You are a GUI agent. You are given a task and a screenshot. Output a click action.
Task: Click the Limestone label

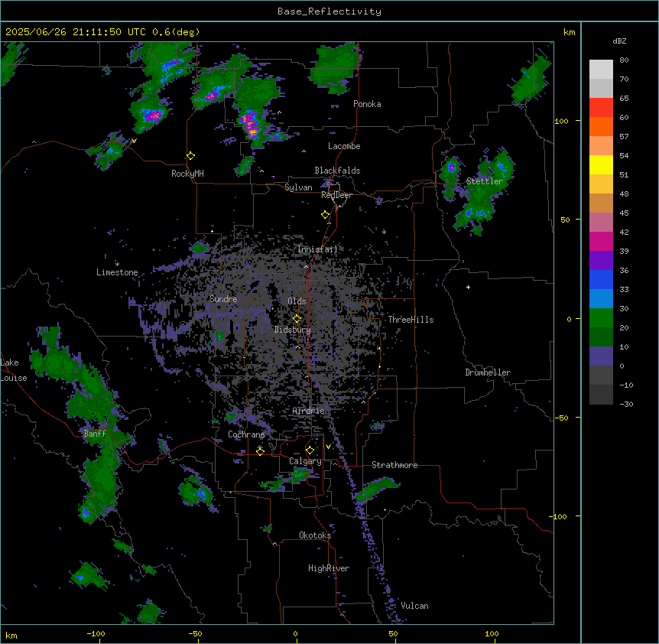point(117,272)
